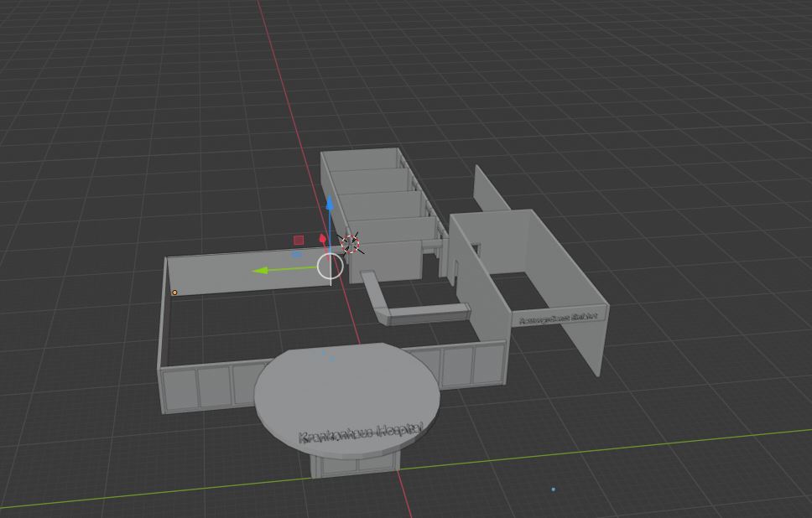Select the doorway opening in the interior wall
812x518 pixels.
click(x=475, y=250)
